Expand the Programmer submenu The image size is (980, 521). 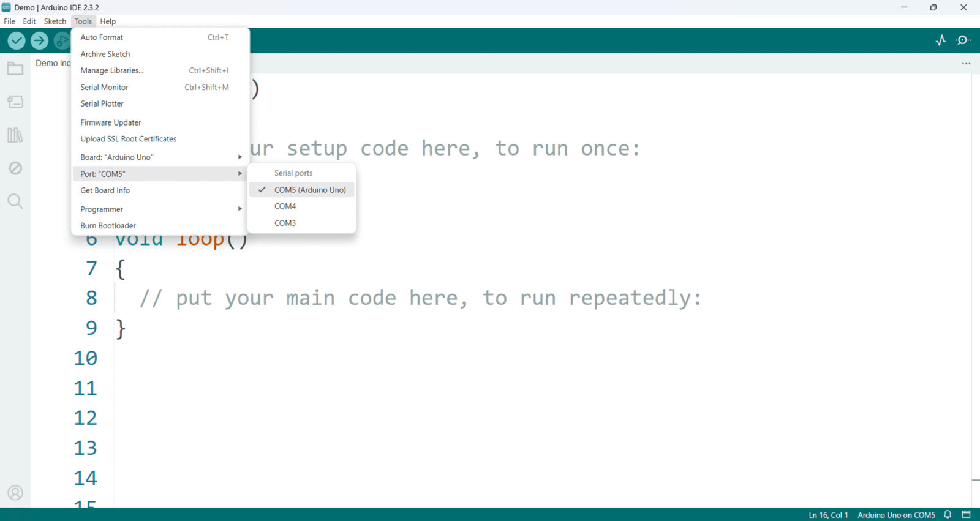point(160,209)
